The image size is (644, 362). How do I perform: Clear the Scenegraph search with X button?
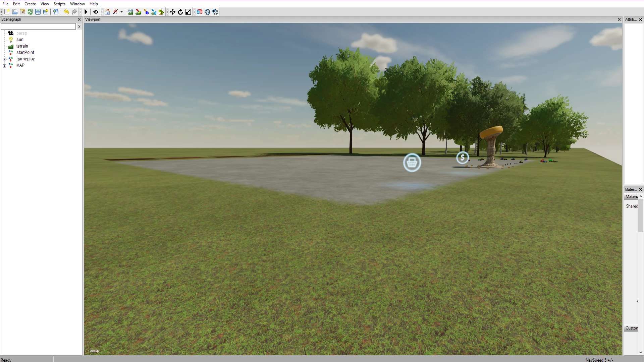tap(79, 26)
